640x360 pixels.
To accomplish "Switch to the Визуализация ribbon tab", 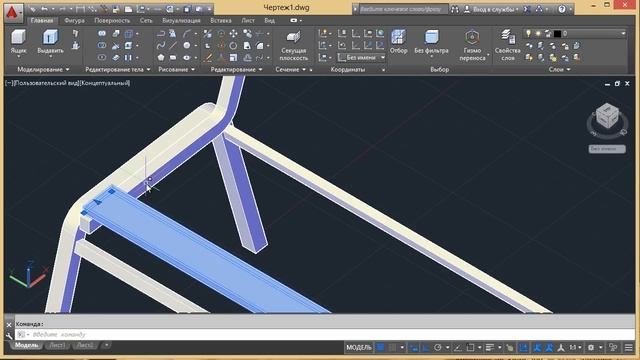I will [x=181, y=20].
